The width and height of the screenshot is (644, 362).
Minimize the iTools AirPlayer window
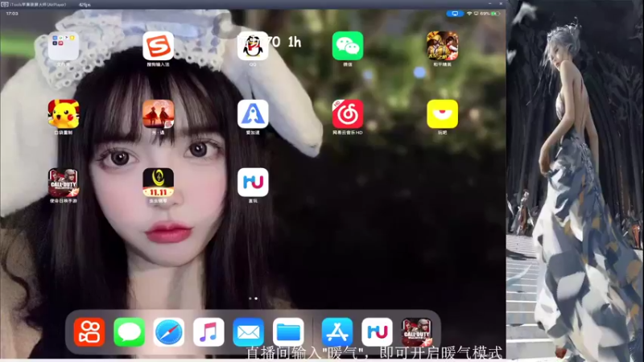tap(489, 4)
